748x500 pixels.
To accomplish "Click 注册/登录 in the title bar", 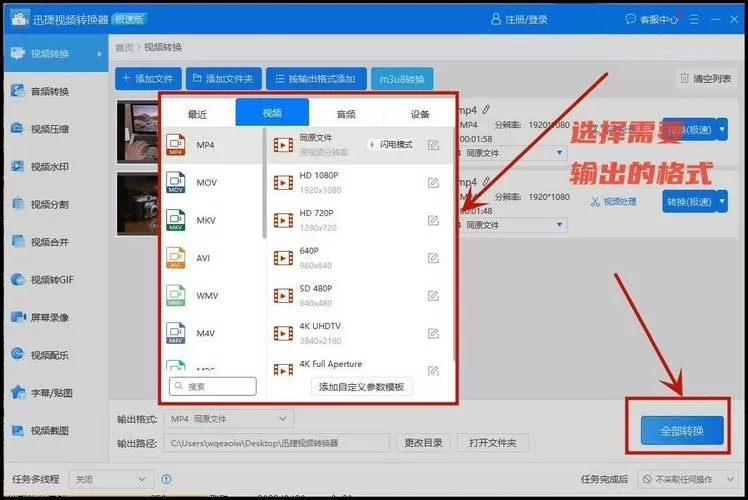I will (519, 19).
